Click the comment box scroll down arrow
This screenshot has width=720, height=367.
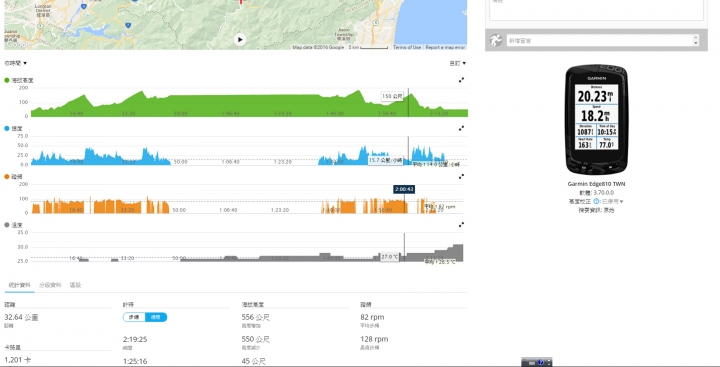click(696, 43)
